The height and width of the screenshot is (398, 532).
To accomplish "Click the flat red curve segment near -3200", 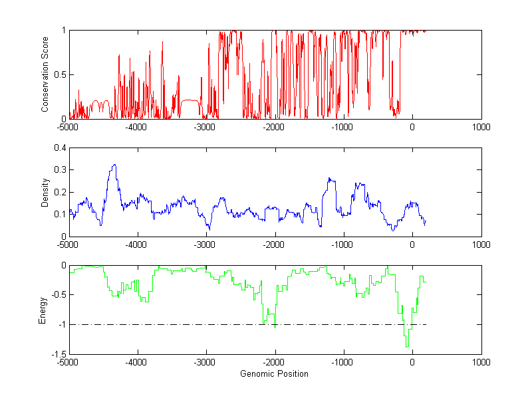I will pos(191,100).
